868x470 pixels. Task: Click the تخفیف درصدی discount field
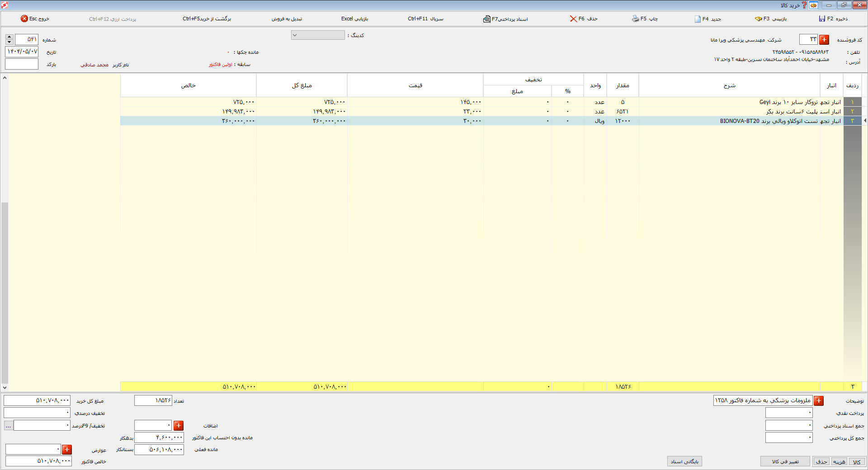(x=37, y=413)
